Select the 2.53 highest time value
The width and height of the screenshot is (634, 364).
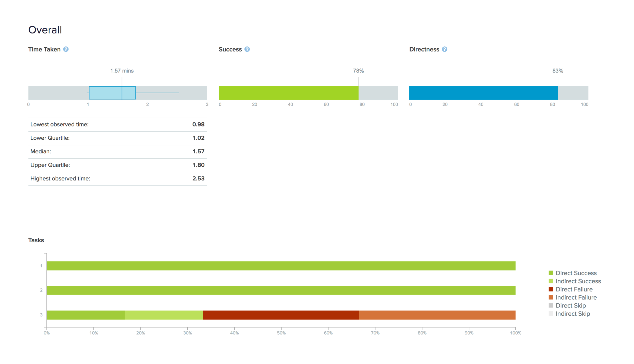tap(198, 178)
